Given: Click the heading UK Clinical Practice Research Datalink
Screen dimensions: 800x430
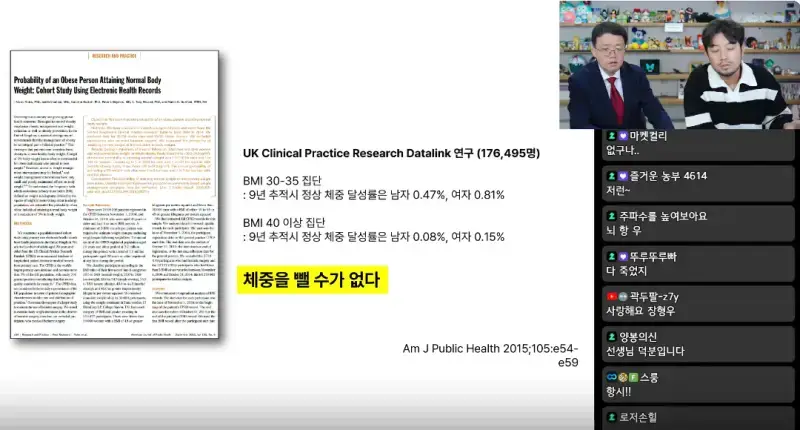Looking at the screenshot, I should tap(391, 153).
